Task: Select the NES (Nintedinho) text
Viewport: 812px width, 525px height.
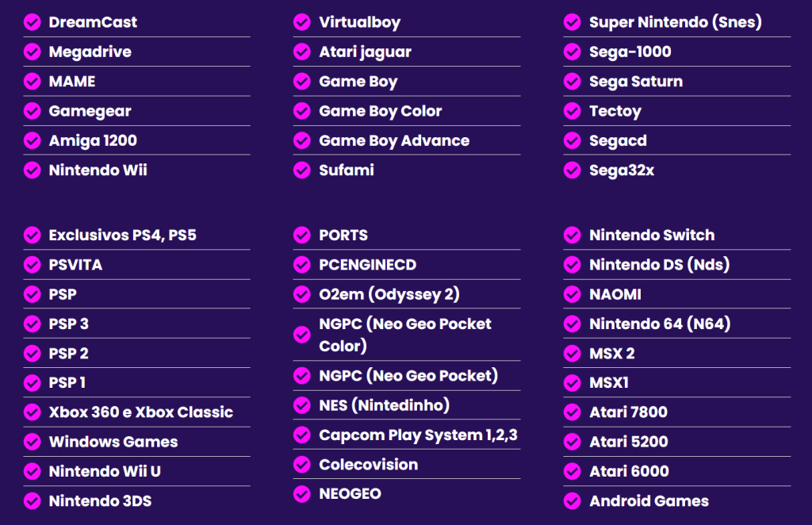Action: [384, 405]
